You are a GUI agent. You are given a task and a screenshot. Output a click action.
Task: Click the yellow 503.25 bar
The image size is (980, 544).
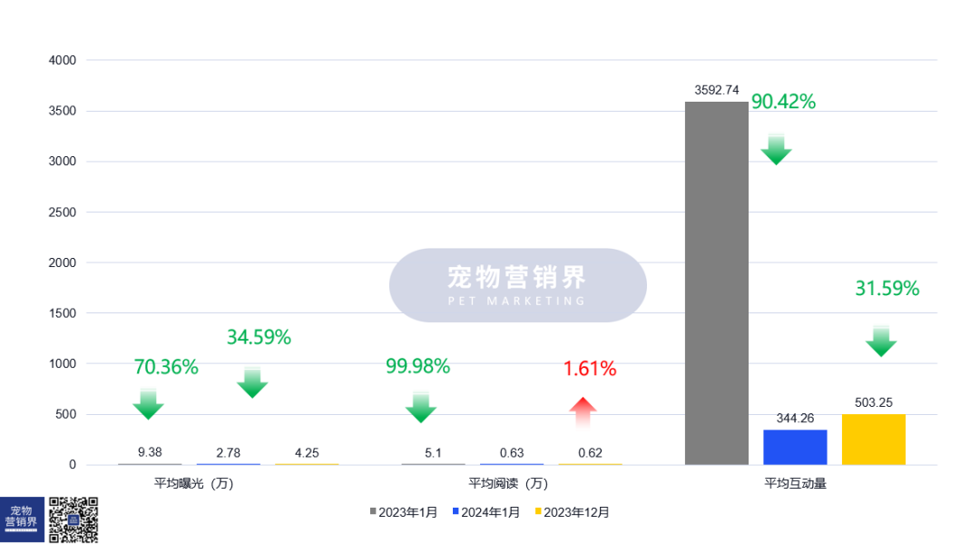pyautogui.click(x=873, y=440)
